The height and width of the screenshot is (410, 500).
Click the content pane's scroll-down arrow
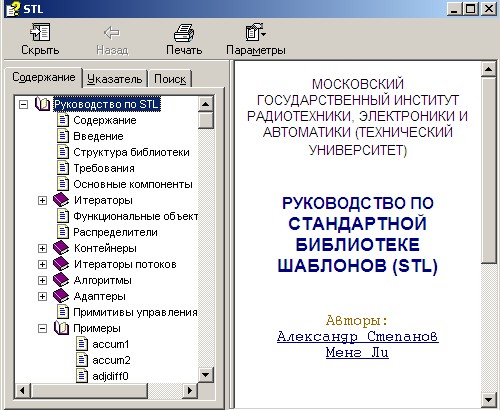(489, 399)
